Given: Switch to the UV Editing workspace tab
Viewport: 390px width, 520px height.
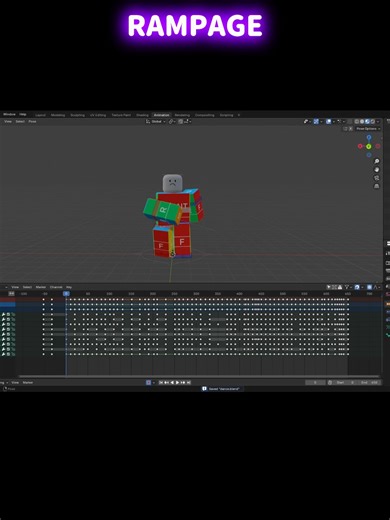Looking at the screenshot, I should 98,115.
